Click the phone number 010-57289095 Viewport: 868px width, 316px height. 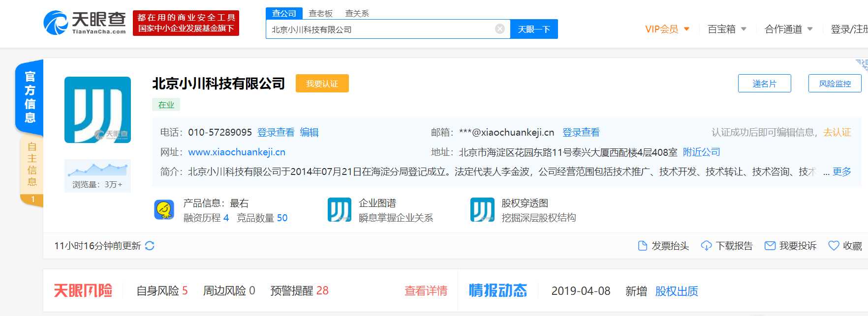click(x=220, y=132)
